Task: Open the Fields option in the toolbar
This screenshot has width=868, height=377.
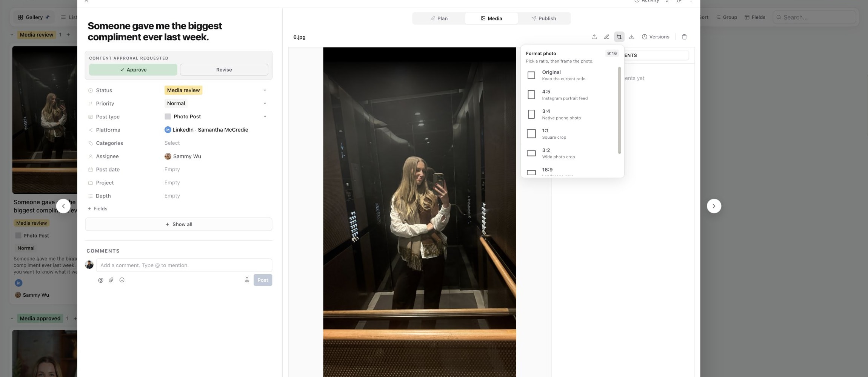Action: (x=755, y=17)
